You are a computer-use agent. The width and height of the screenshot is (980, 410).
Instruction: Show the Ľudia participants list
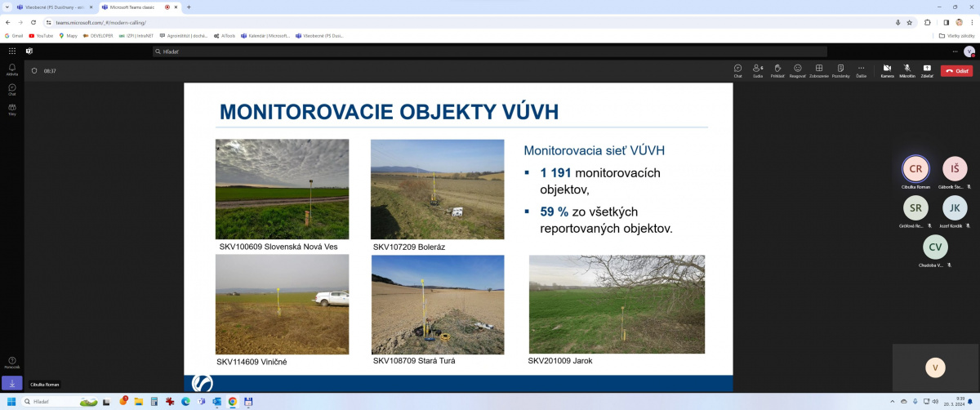pos(758,70)
